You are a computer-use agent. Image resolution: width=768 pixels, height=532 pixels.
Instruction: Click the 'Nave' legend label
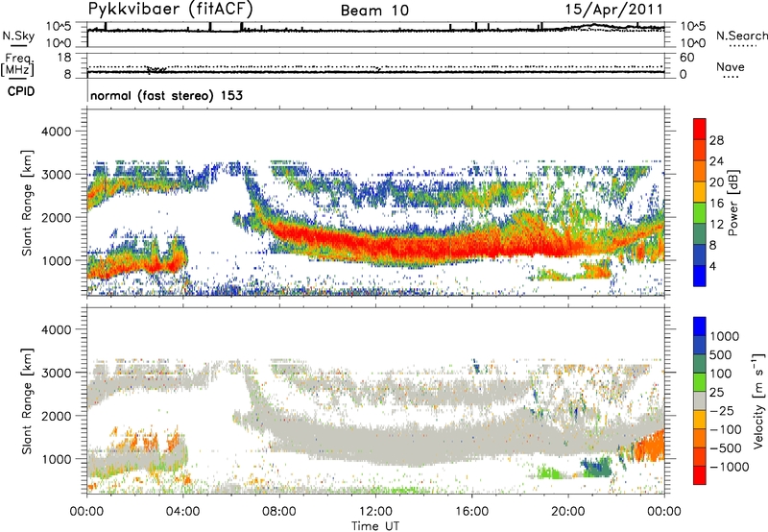point(731,66)
